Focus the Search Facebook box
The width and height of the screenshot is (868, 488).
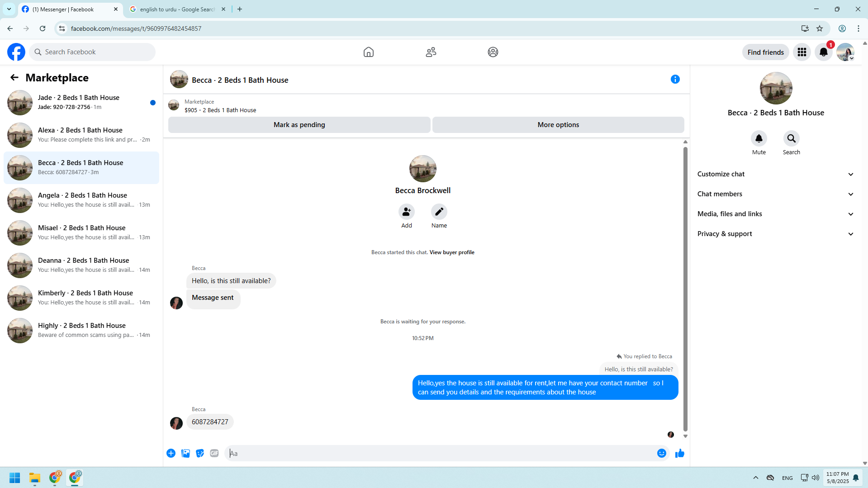92,52
